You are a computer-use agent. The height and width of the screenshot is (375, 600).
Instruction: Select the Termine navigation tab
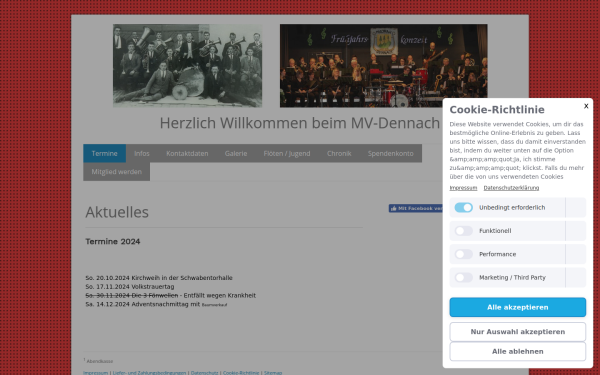pos(104,153)
